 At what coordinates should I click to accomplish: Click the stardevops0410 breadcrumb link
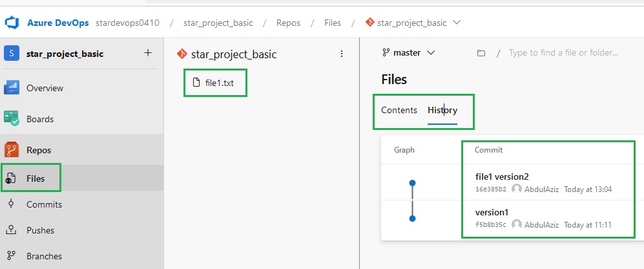(127, 23)
